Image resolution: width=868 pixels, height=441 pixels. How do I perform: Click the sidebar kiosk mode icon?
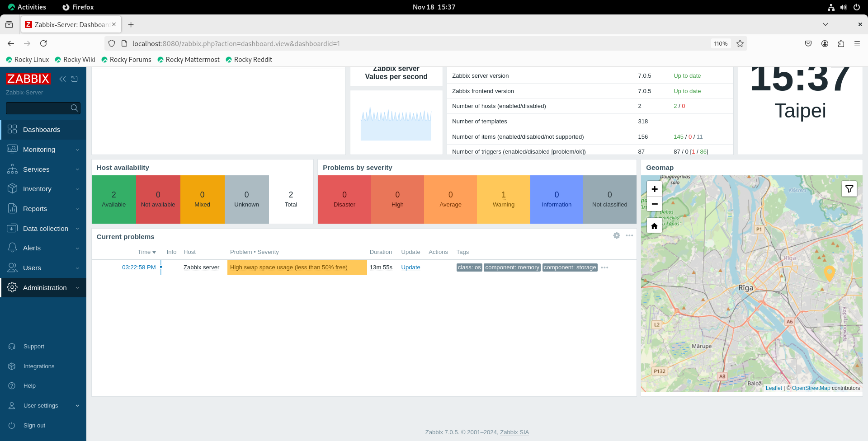(x=75, y=79)
